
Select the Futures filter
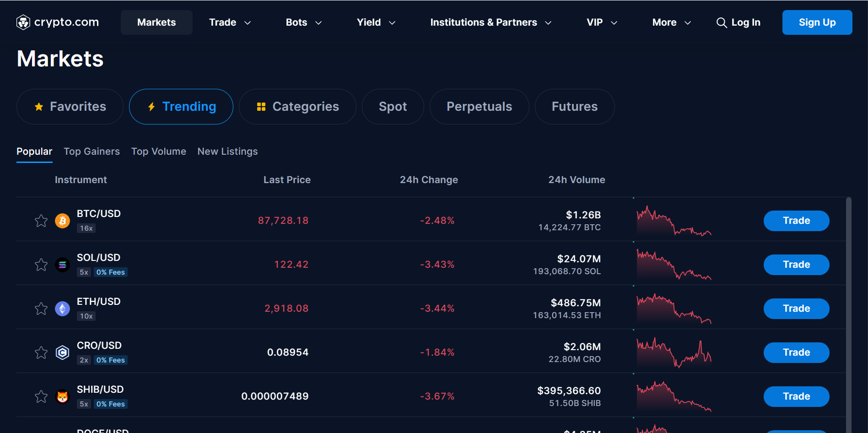click(x=575, y=107)
